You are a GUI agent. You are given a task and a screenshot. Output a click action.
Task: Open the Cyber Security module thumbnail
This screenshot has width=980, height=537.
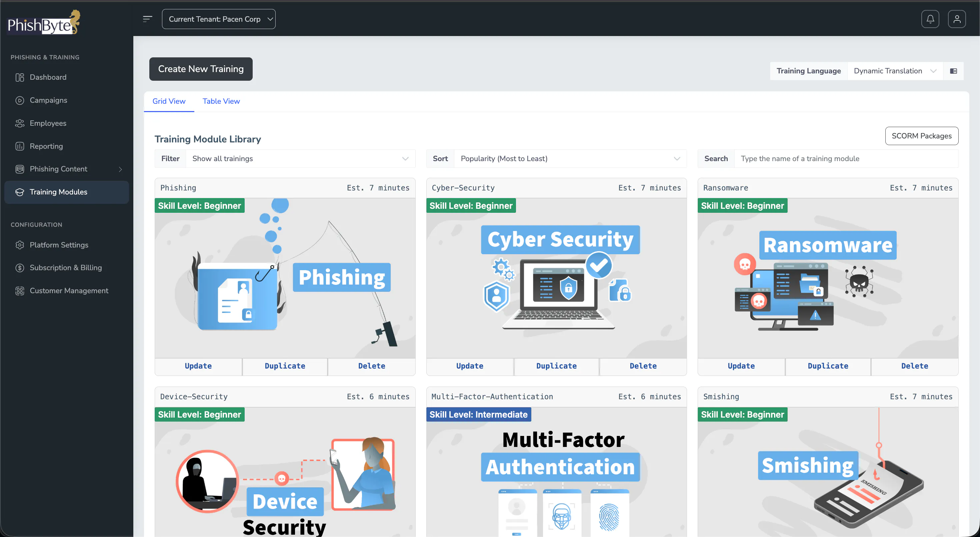[557, 278]
